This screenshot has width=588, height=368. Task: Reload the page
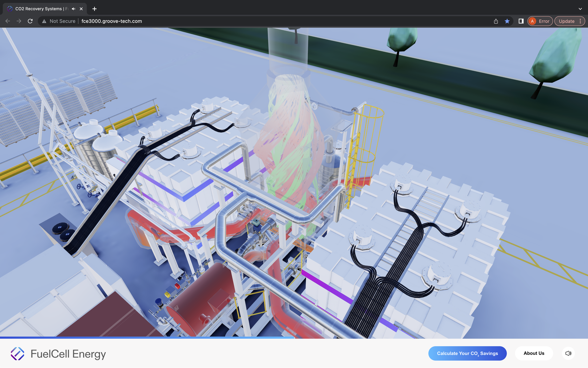tap(30, 21)
